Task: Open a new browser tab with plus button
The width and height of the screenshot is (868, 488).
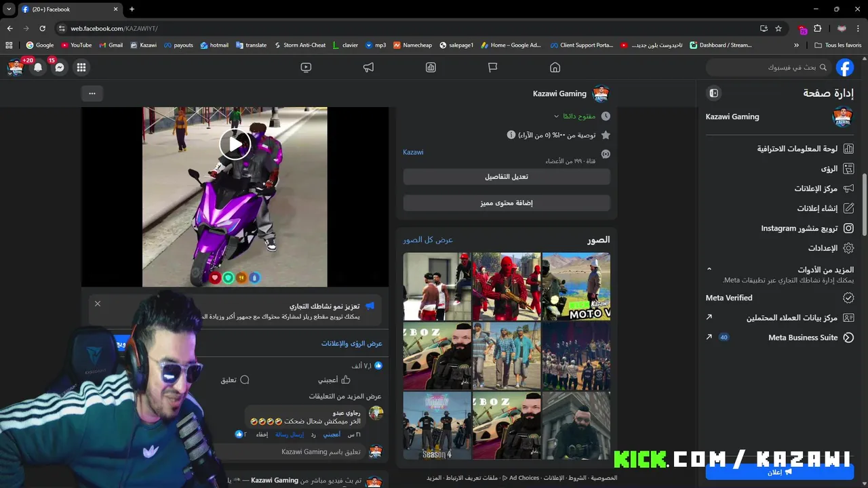Action: tap(132, 9)
